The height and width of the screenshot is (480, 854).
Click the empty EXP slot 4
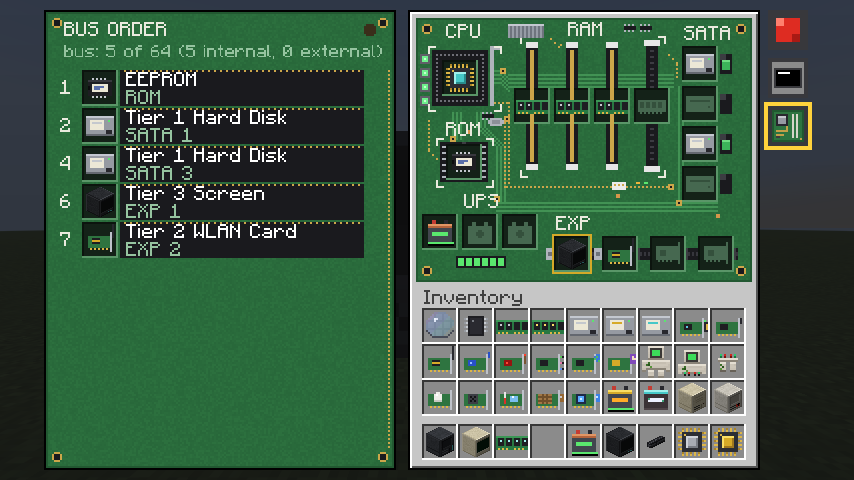point(715,253)
